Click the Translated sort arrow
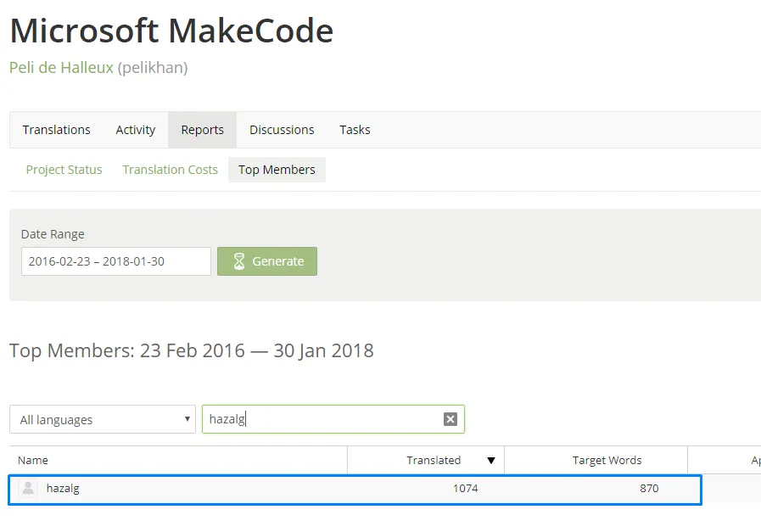Image resolution: width=761 pixels, height=532 pixels. coord(491,461)
